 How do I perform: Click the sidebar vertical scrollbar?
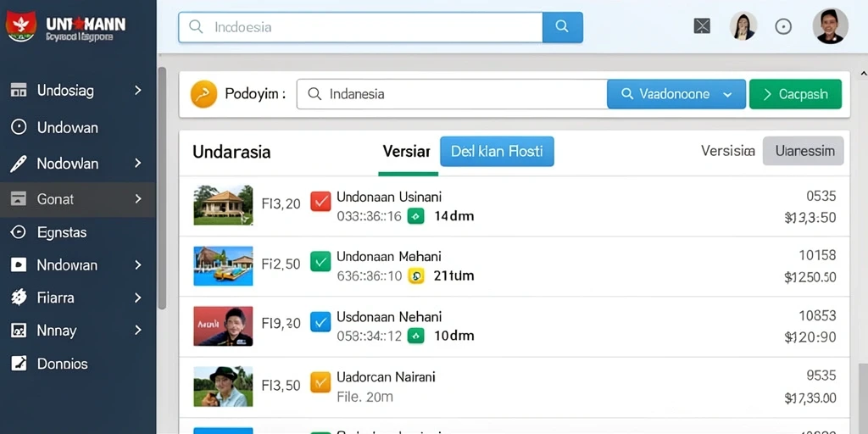[x=162, y=188]
